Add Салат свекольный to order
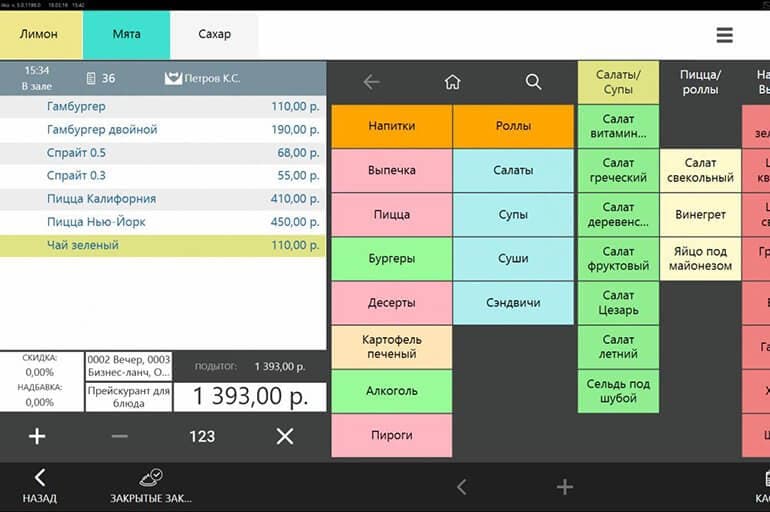The height and width of the screenshot is (512, 770). pyautogui.click(x=700, y=170)
